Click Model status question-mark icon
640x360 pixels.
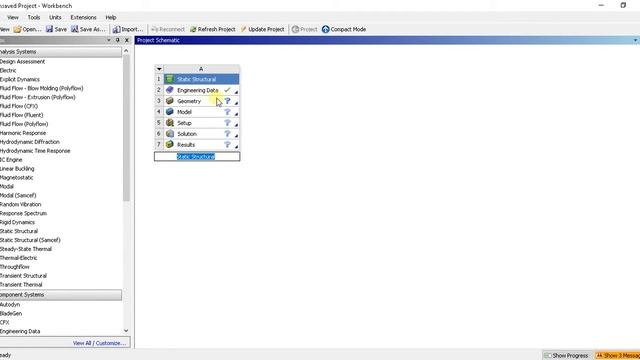(227, 112)
